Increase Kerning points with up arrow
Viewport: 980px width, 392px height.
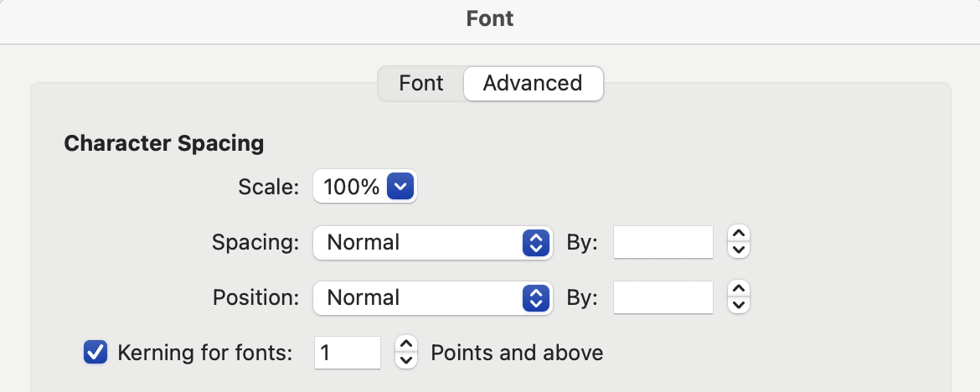click(405, 344)
